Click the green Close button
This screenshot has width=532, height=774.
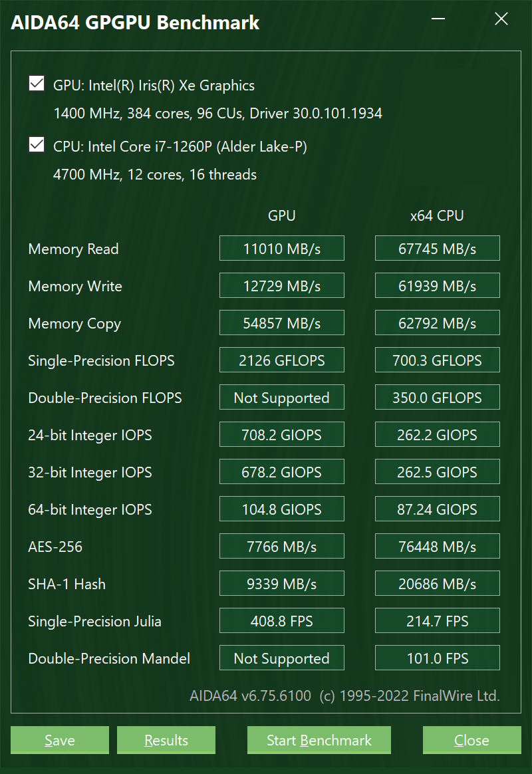[x=471, y=740]
